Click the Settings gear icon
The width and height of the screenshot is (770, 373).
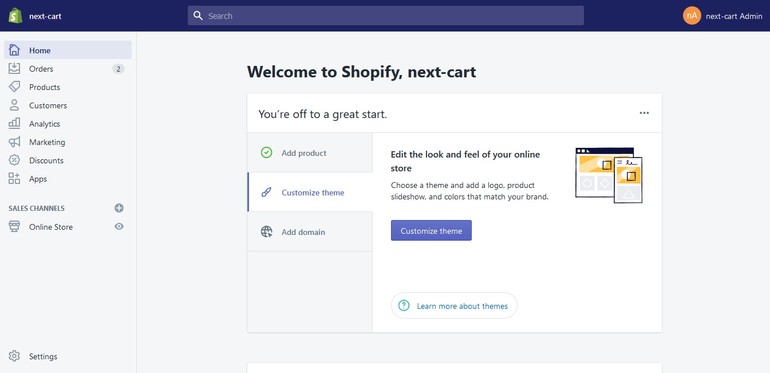point(14,356)
